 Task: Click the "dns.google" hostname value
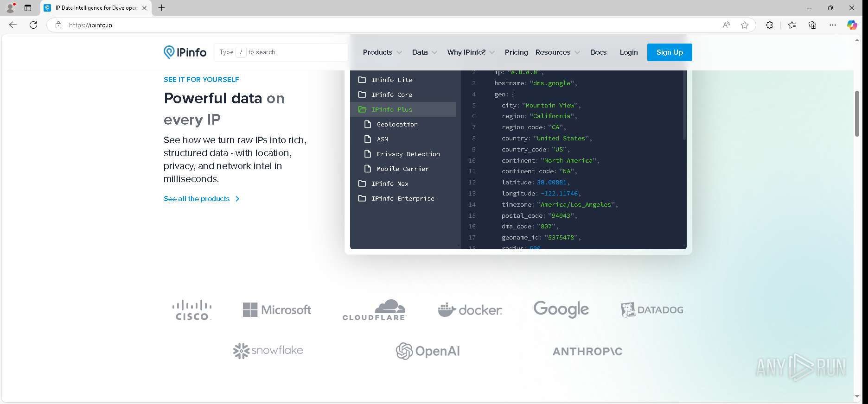click(x=552, y=83)
